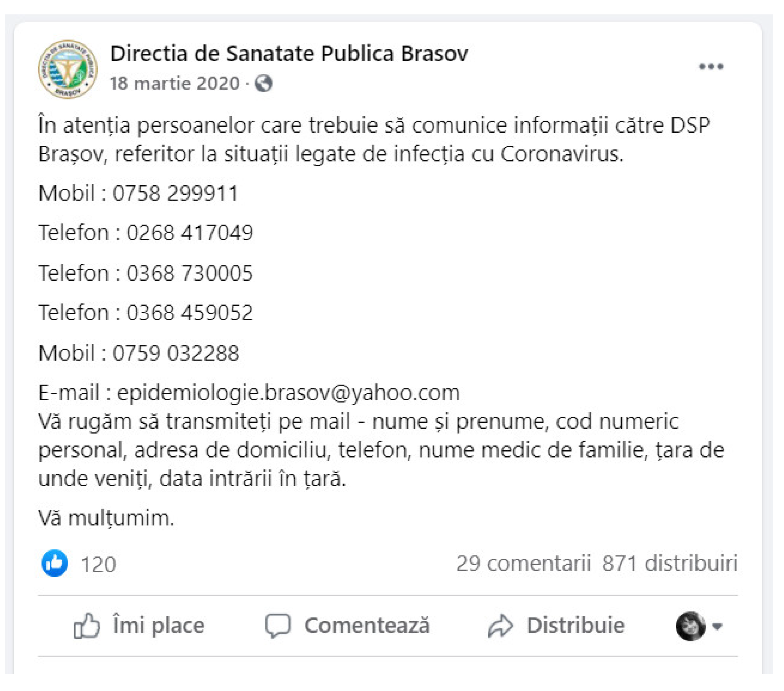Open the 871 distribuiri list

click(x=670, y=564)
